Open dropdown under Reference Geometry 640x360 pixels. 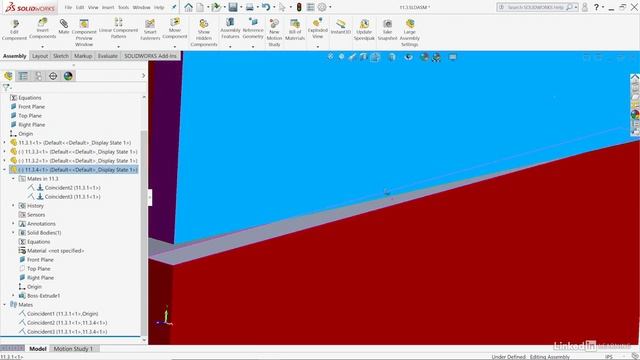(x=253, y=47)
